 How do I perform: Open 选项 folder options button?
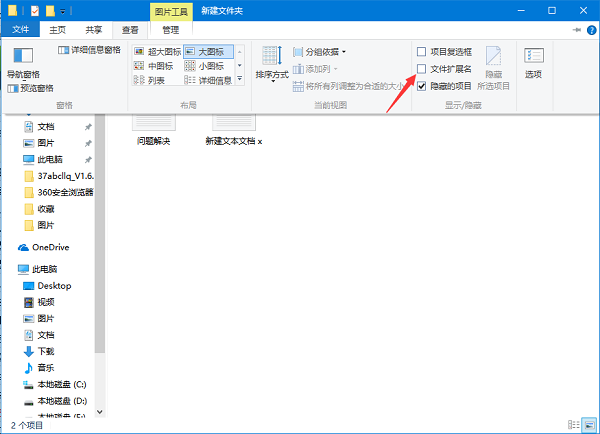[533, 63]
